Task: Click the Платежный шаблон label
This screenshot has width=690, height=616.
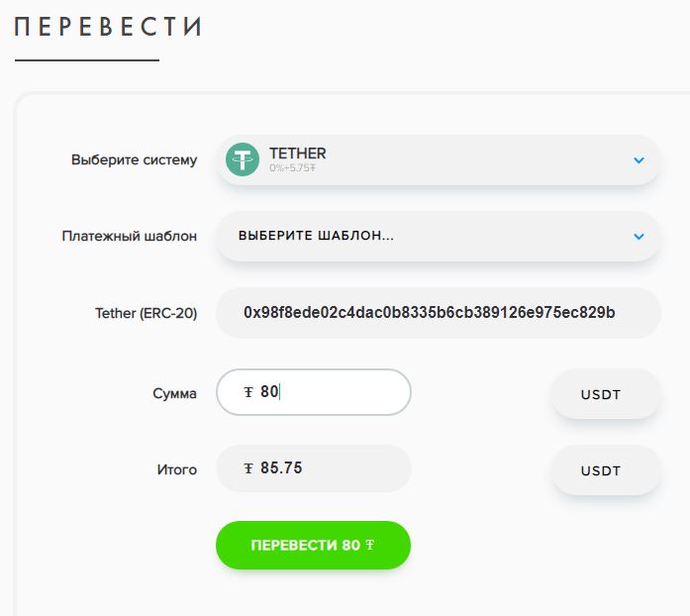Action: (129, 237)
